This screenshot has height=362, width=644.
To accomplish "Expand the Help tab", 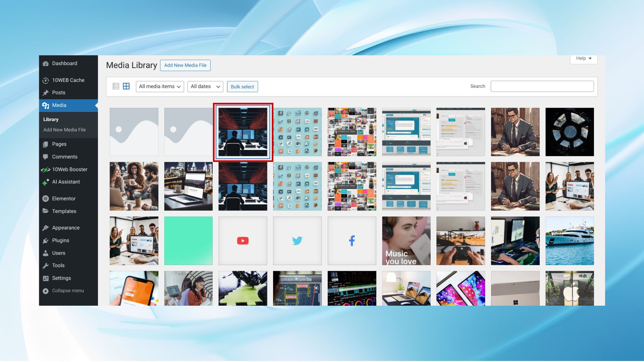I will (x=584, y=58).
